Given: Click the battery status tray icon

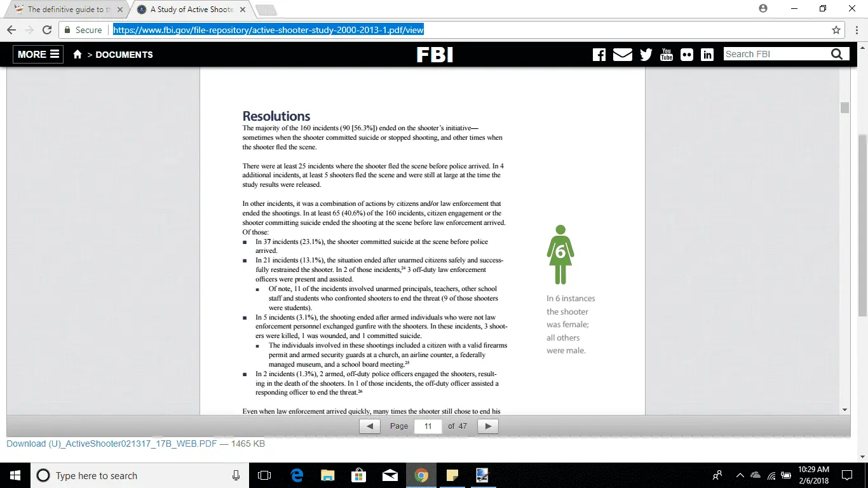Looking at the screenshot, I should (787, 475).
